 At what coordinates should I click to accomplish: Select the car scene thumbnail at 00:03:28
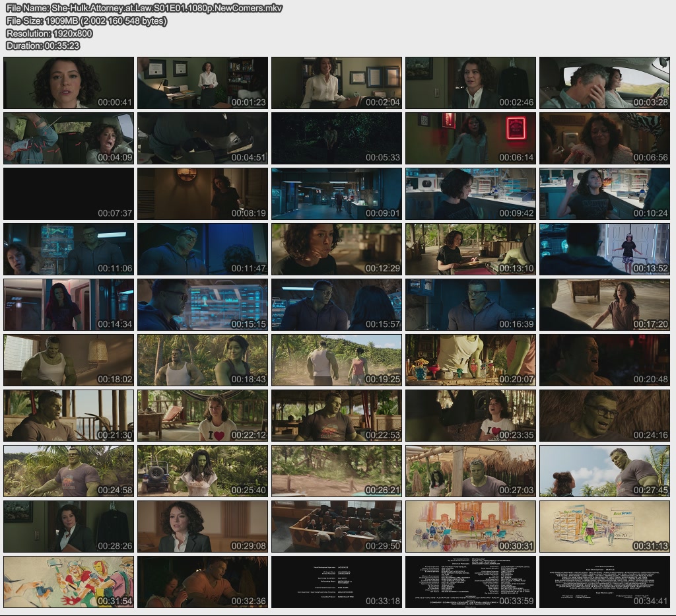(605, 83)
